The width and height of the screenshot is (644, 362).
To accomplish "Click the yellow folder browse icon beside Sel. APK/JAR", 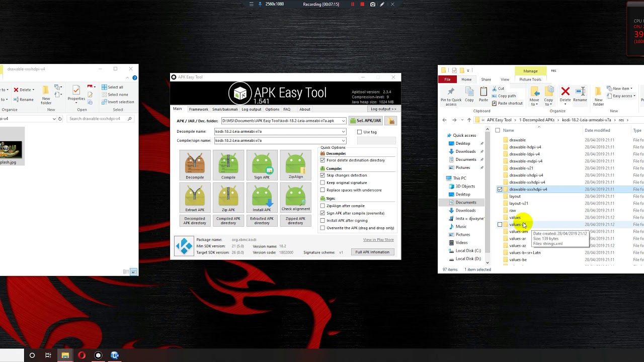I will coord(391,121).
